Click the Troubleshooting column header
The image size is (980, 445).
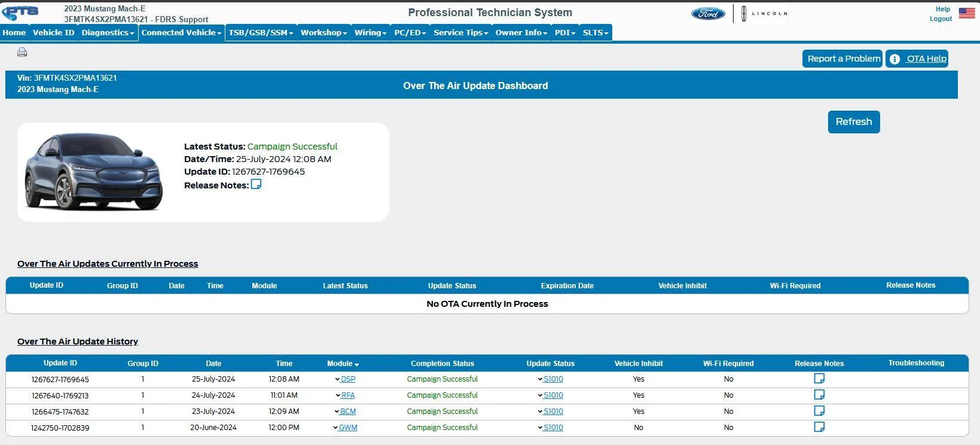click(x=916, y=363)
